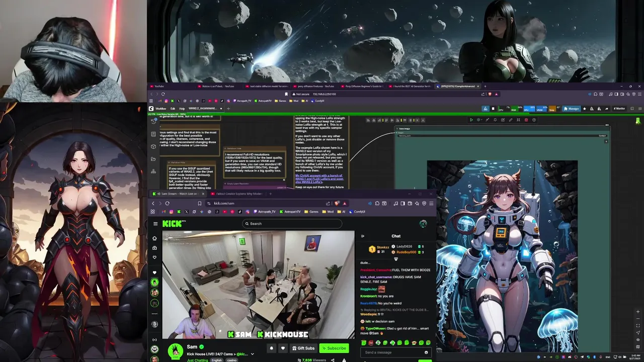The image size is (644, 362).
Task: Share the Sam stream
Action: (333, 360)
